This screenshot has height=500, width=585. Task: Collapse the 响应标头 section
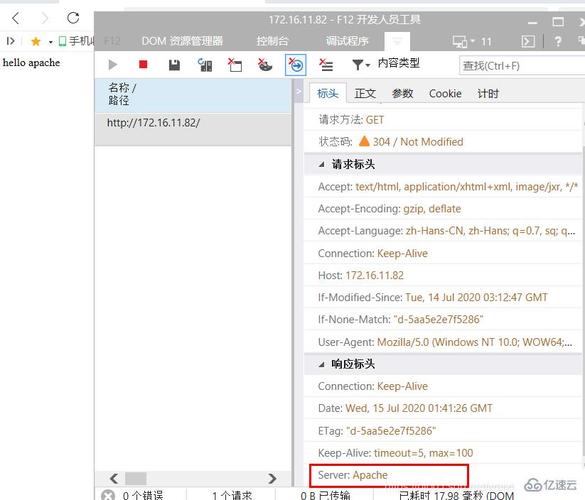pos(322,365)
